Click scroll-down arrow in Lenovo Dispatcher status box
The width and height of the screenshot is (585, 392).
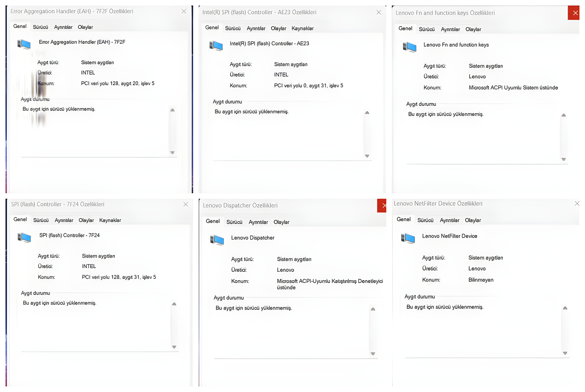click(373, 354)
